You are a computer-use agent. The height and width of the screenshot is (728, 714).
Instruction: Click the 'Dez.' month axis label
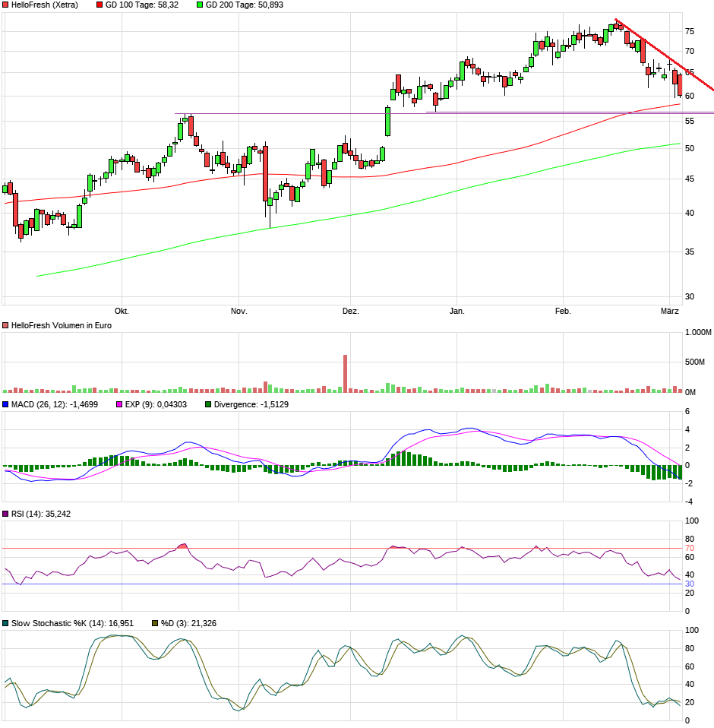[351, 311]
